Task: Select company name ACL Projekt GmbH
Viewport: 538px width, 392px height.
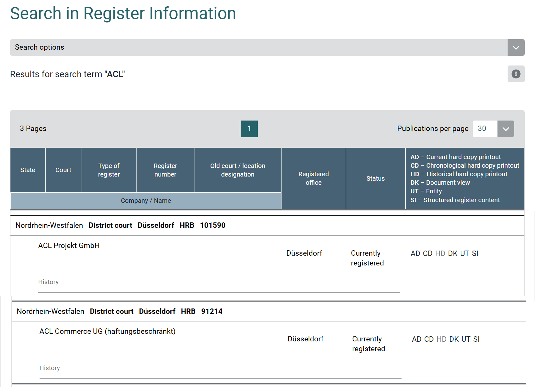Action: tap(69, 246)
